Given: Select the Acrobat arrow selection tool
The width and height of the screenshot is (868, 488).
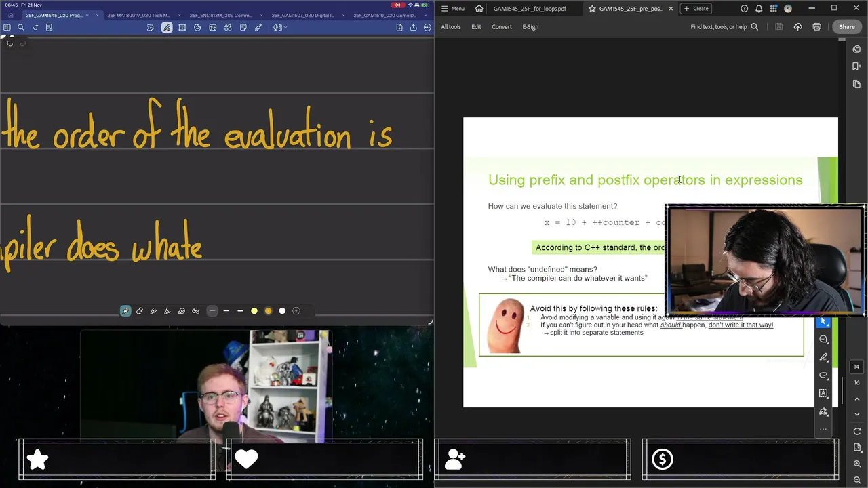Looking at the screenshot, I should click(x=824, y=322).
